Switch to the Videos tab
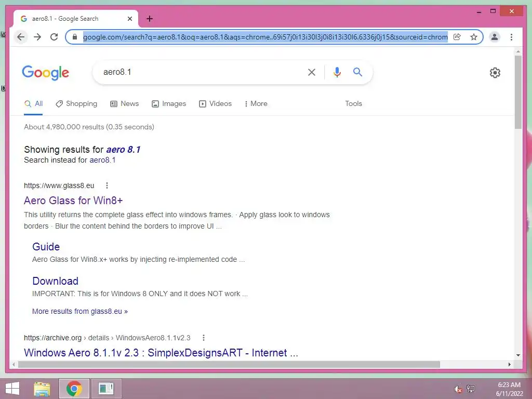Viewport: 532px width, 399px height. (x=216, y=104)
